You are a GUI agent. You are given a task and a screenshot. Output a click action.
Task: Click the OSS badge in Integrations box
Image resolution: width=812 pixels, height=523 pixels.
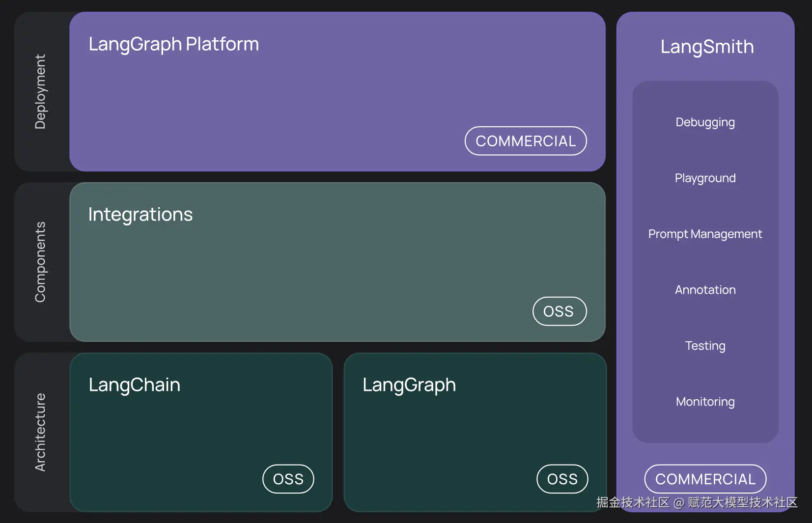click(x=559, y=311)
